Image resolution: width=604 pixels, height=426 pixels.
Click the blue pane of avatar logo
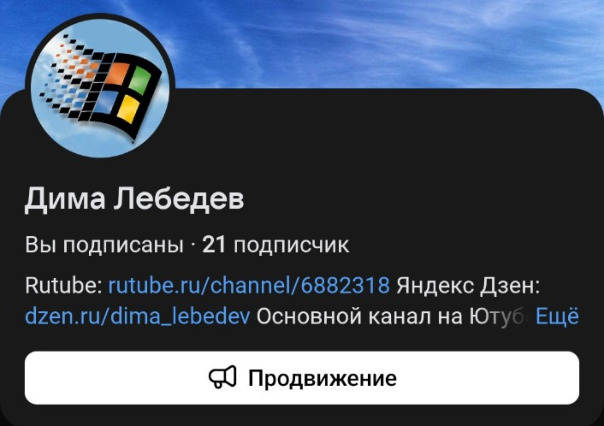[105, 102]
